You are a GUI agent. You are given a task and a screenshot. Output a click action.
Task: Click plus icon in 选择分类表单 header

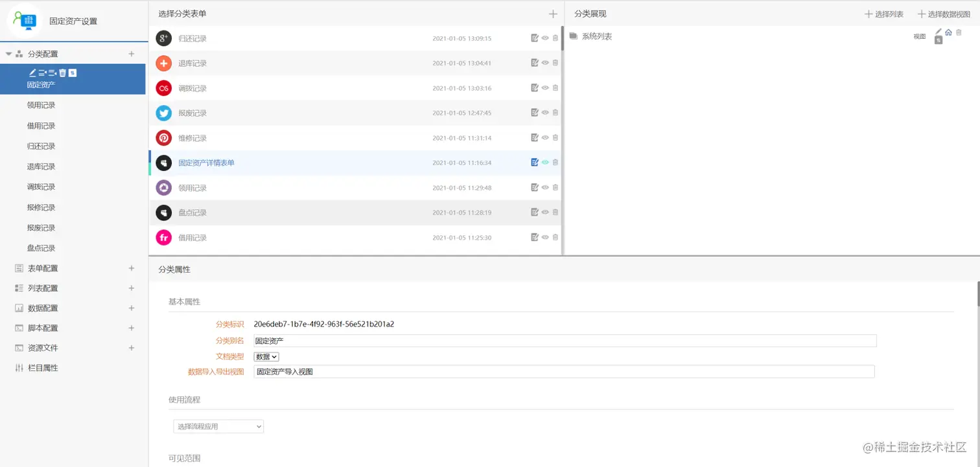click(553, 14)
